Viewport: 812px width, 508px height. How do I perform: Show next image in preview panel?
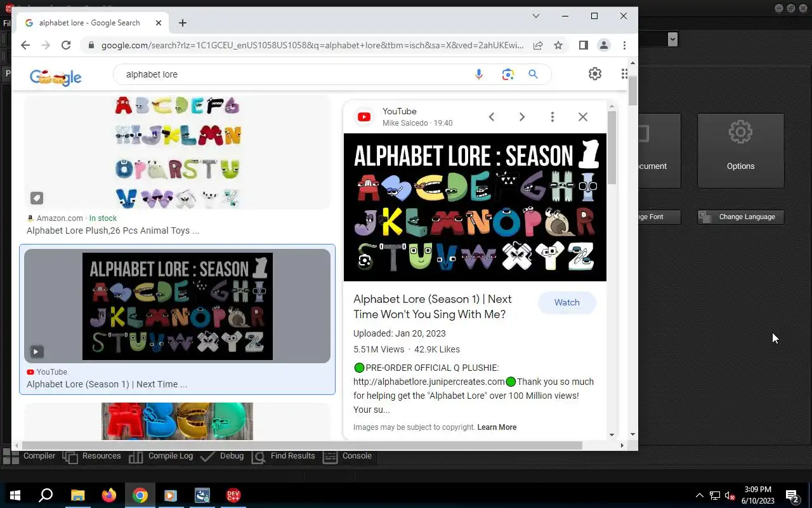[522, 117]
